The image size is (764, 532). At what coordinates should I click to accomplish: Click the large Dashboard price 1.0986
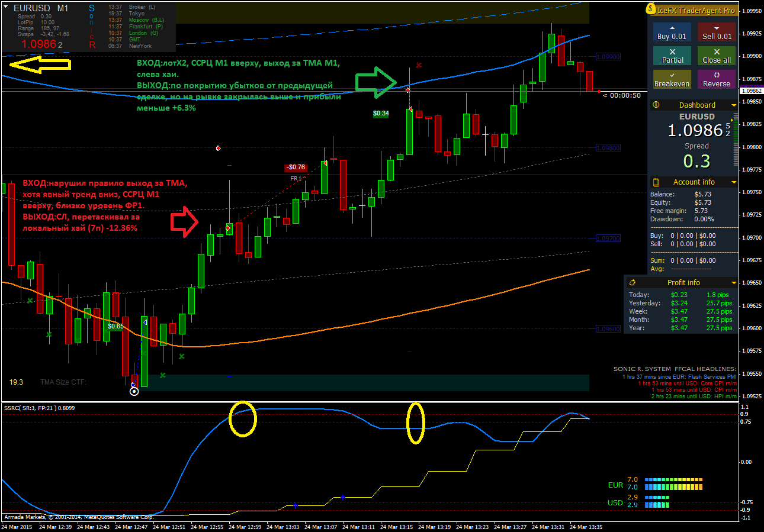click(696, 130)
